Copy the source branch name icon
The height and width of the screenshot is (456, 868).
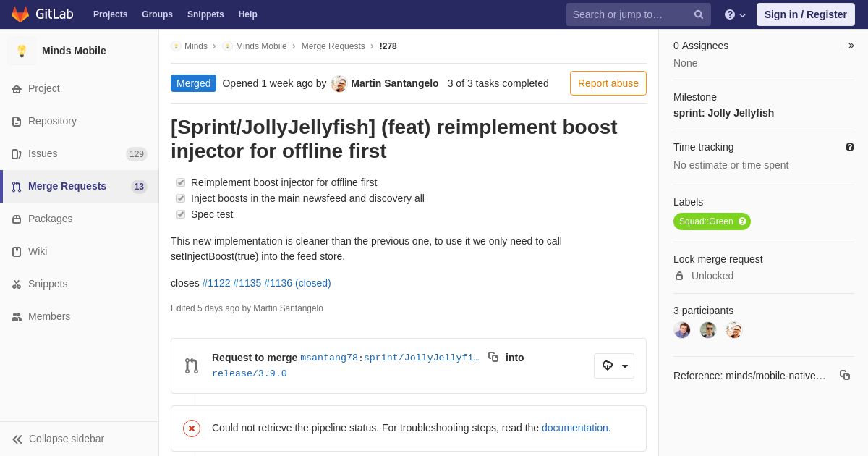493,357
